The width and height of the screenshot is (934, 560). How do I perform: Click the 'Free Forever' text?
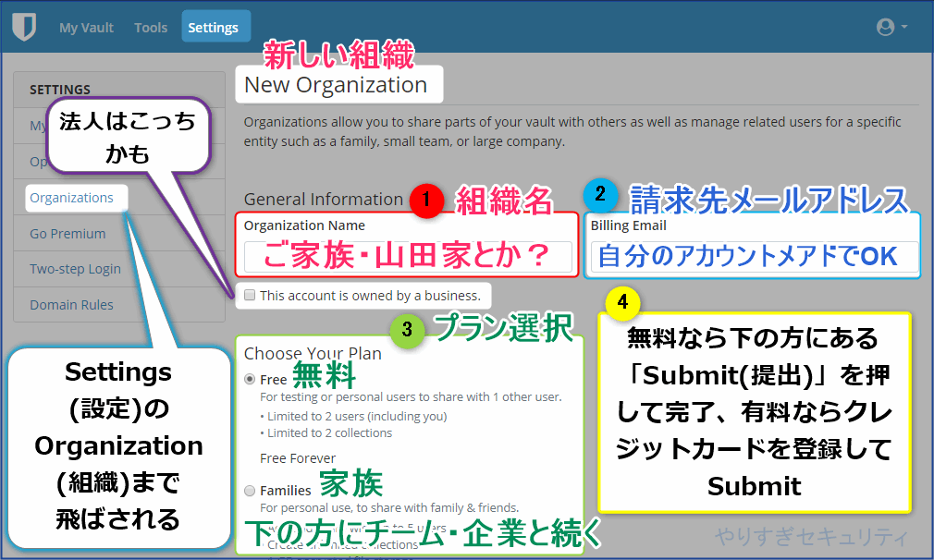[298, 458]
